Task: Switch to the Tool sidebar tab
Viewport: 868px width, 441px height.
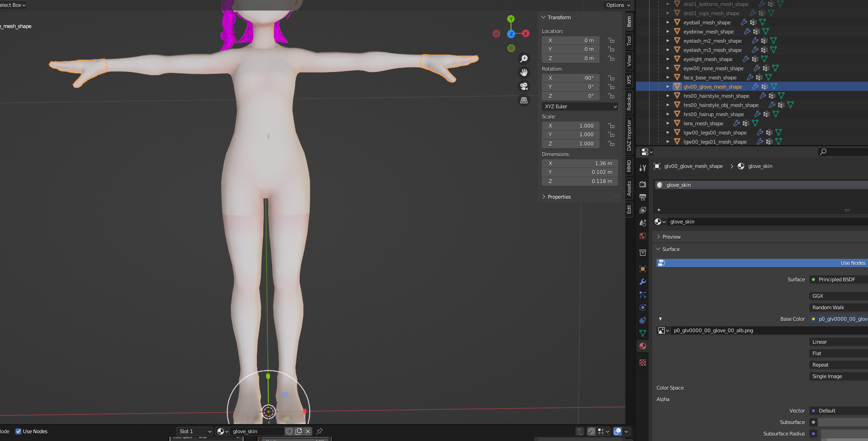Action: (x=629, y=40)
